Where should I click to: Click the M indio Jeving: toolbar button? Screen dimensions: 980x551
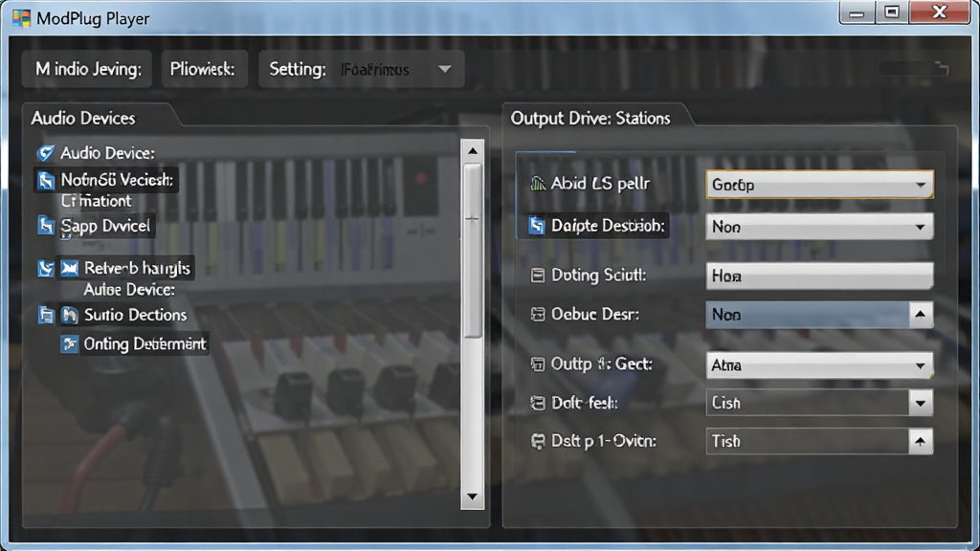point(87,69)
